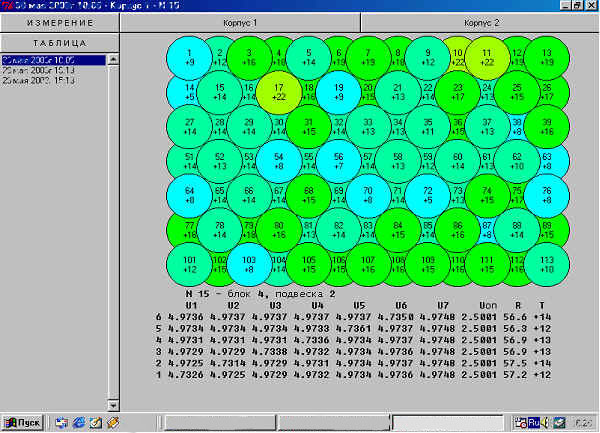Select green sensor circle 3 (+16)
Viewport: 600px width, 433px height.
[x=249, y=58]
